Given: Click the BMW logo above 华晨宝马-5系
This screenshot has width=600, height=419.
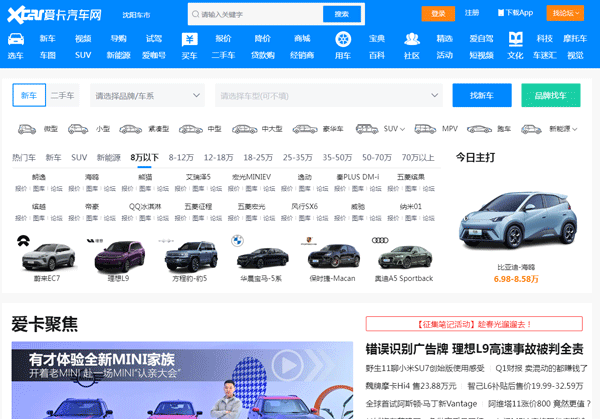Looking at the screenshot, I should click(x=237, y=241).
